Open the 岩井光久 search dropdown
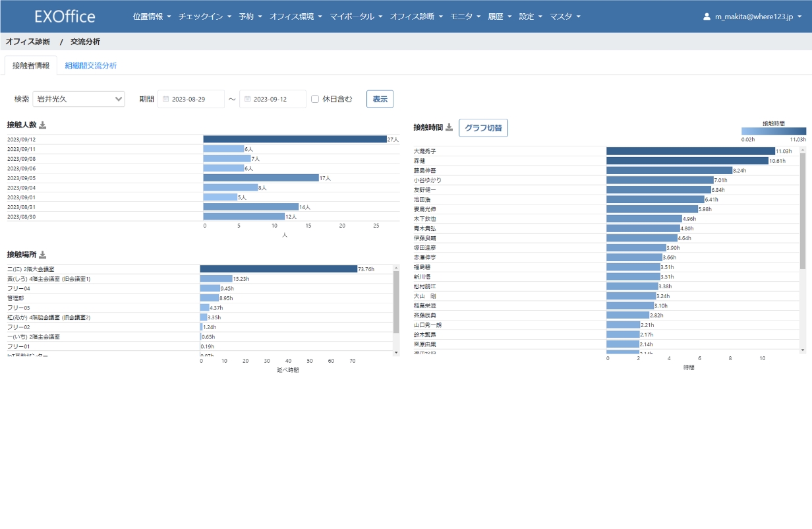This screenshot has height=529, width=812. tap(78, 99)
